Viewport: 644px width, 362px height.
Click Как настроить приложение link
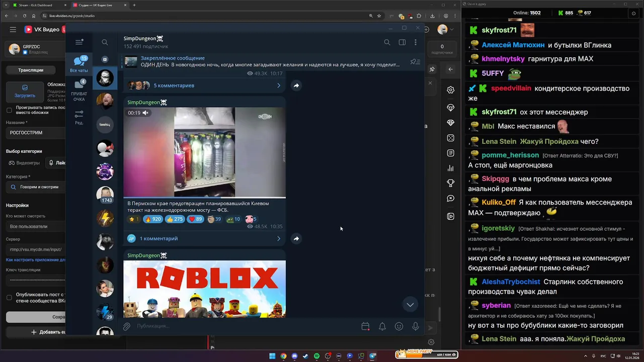[x=36, y=260]
